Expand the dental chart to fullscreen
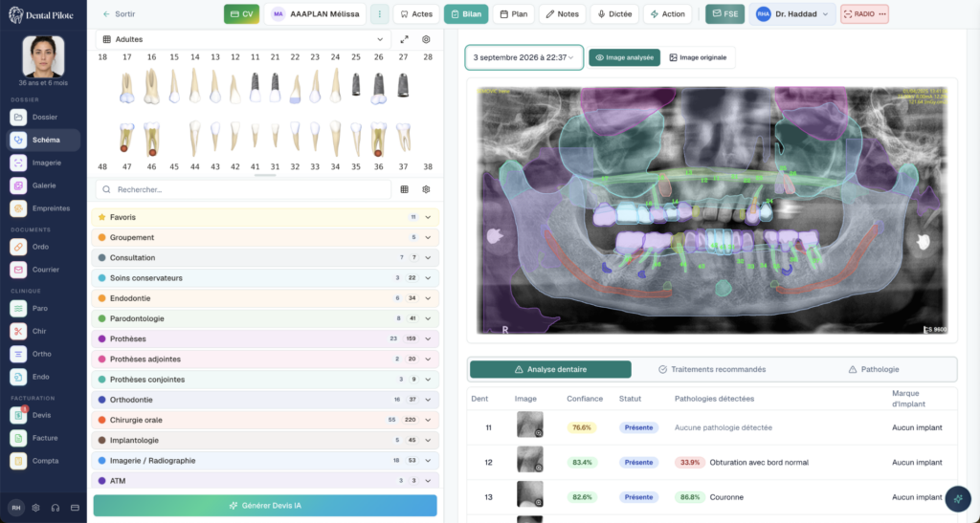980x523 pixels. coord(405,39)
